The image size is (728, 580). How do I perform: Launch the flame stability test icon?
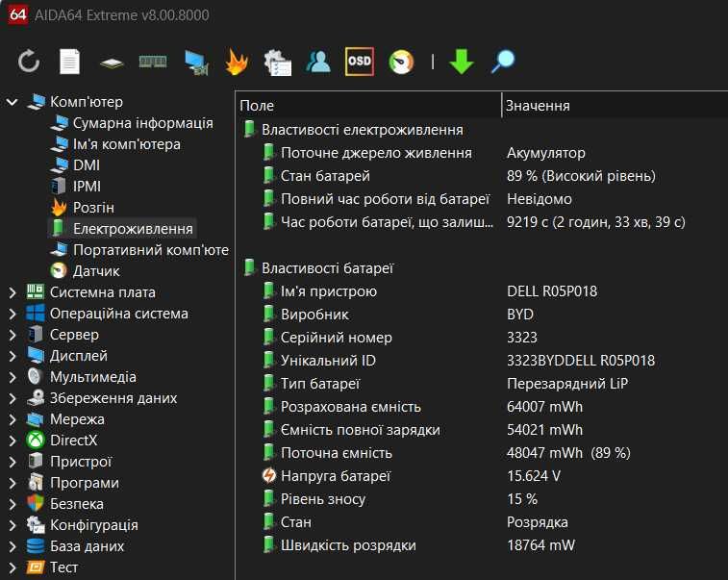(237, 62)
